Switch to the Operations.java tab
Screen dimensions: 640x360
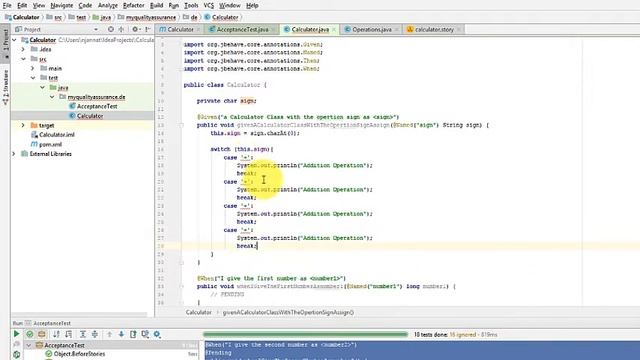coord(371,29)
